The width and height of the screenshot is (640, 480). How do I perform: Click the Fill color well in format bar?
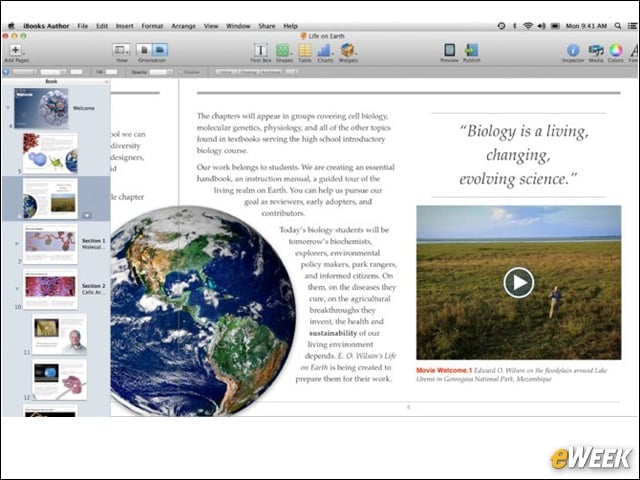tap(111, 72)
